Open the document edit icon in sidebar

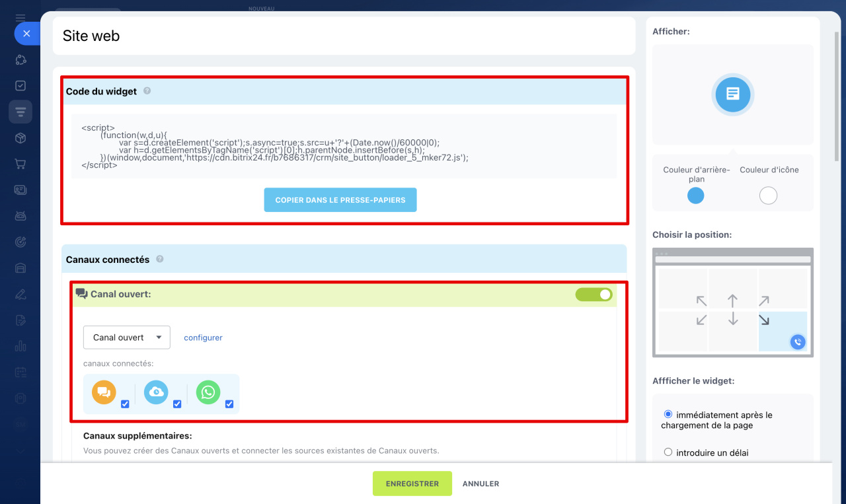tap(20, 320)
